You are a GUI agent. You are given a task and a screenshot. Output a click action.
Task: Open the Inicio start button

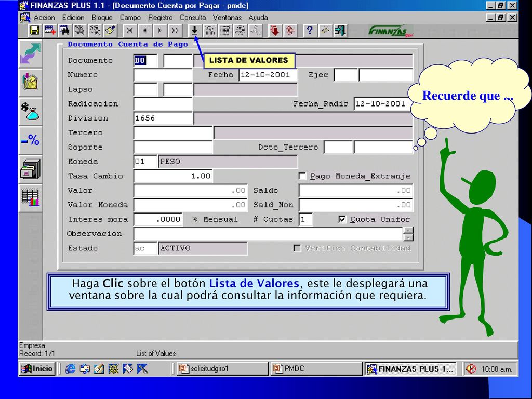coord(37,368)
